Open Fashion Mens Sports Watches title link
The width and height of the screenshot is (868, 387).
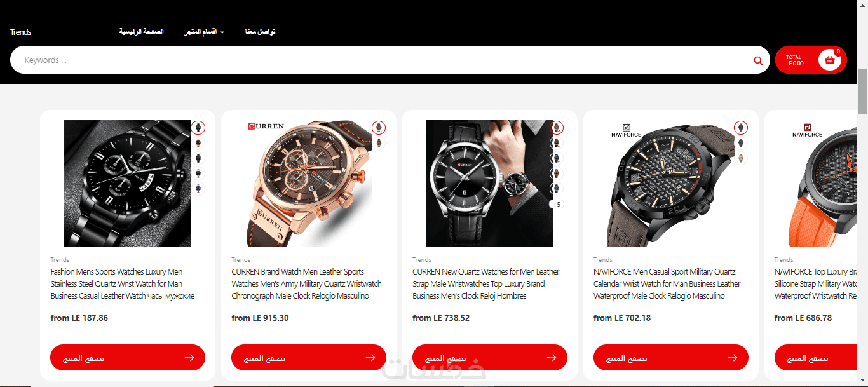pos(123,284)
